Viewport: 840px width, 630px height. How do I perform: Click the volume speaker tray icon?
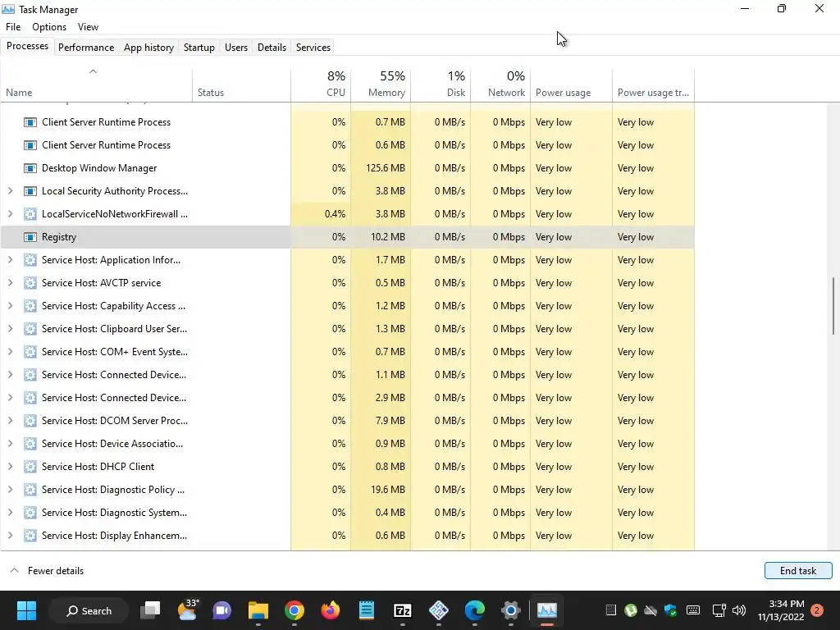click(x=739, y=610)
